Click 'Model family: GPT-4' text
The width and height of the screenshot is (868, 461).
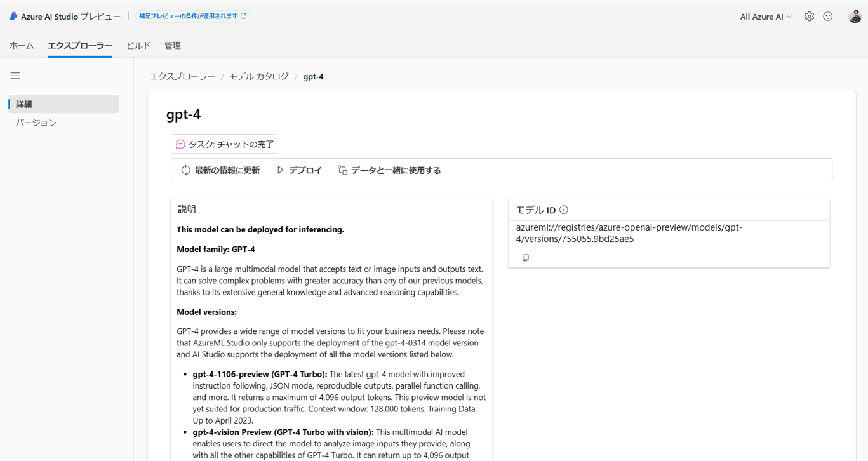coord(216,249)
